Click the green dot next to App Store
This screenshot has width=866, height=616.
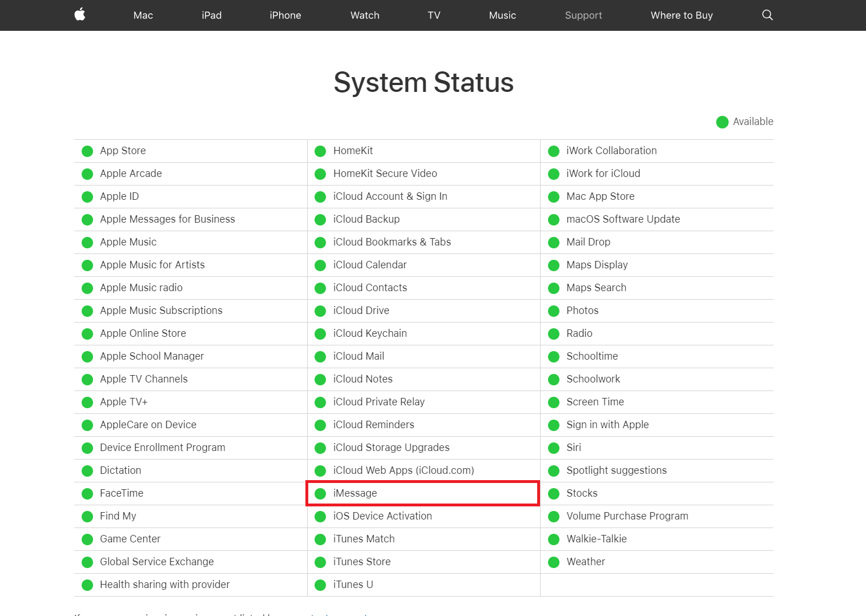tap(87, 151)
